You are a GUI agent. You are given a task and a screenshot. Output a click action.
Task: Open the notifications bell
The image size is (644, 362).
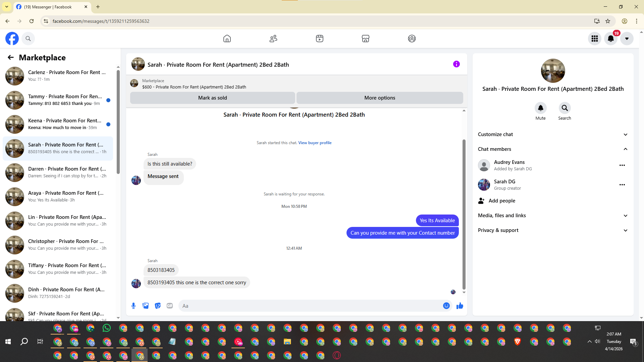610,39
